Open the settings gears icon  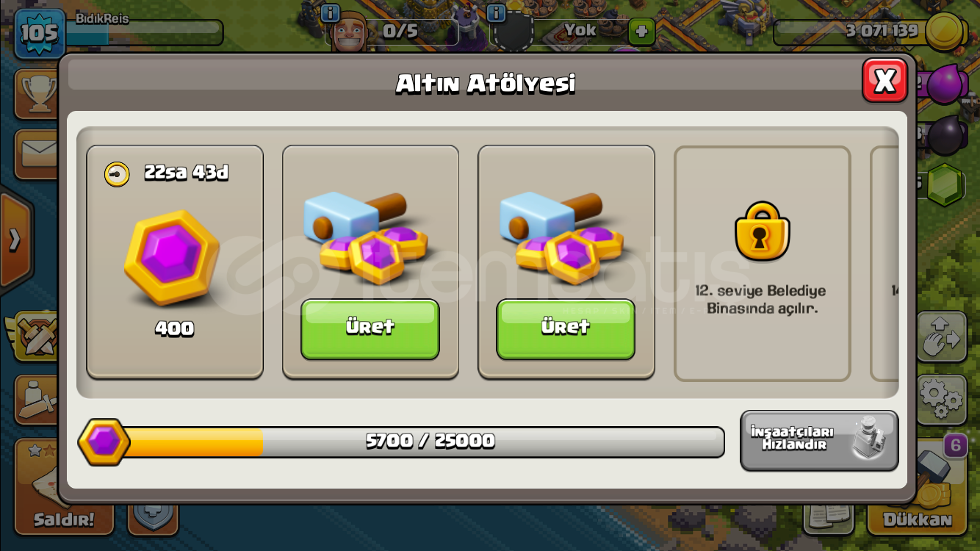point(941,399)
